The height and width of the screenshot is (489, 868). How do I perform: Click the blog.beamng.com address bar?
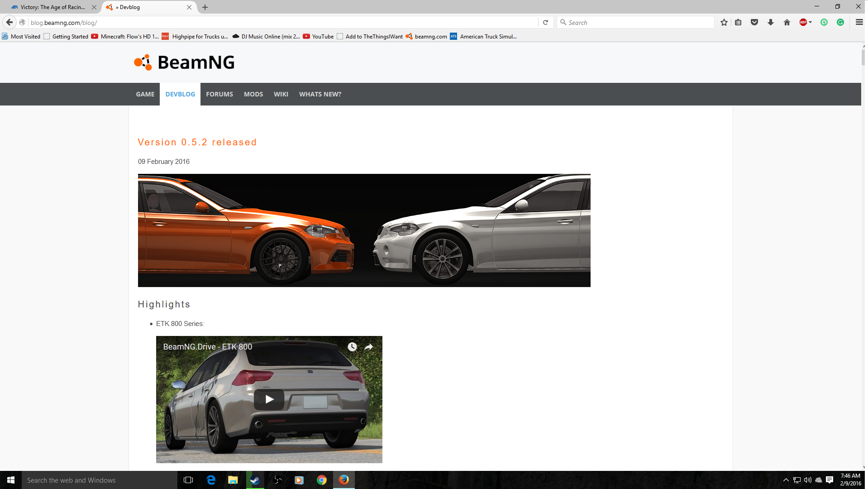[283, 23]
